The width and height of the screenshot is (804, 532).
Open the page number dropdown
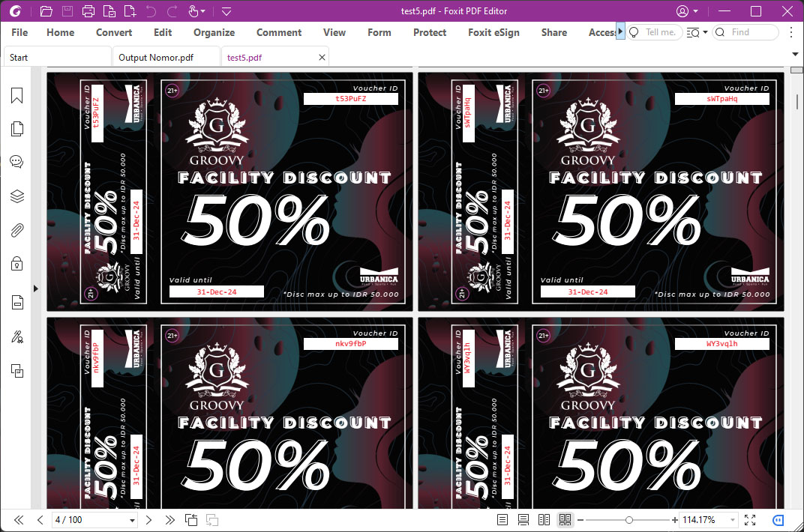pos(133,520)
